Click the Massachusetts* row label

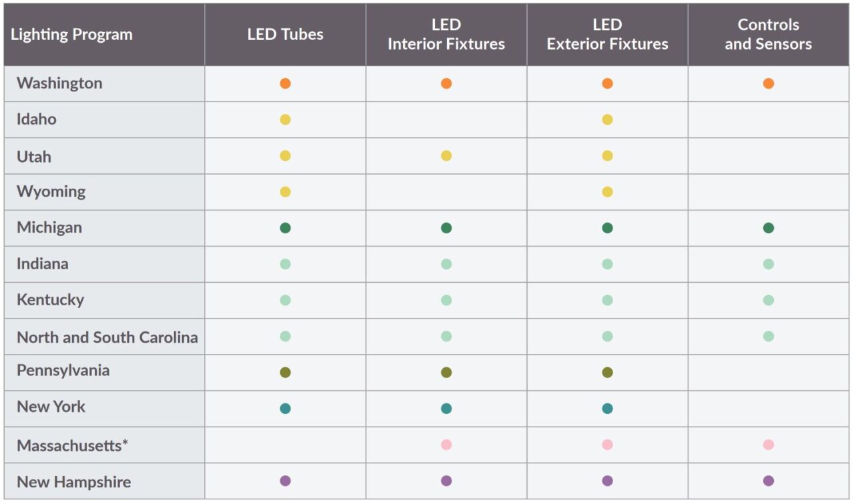point(72,445)
